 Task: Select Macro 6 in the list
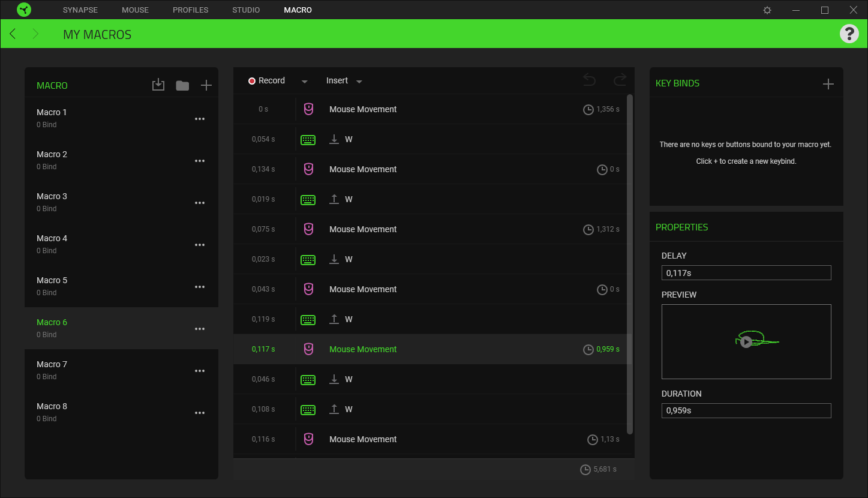pyautogui.click(x=121, y=328)
